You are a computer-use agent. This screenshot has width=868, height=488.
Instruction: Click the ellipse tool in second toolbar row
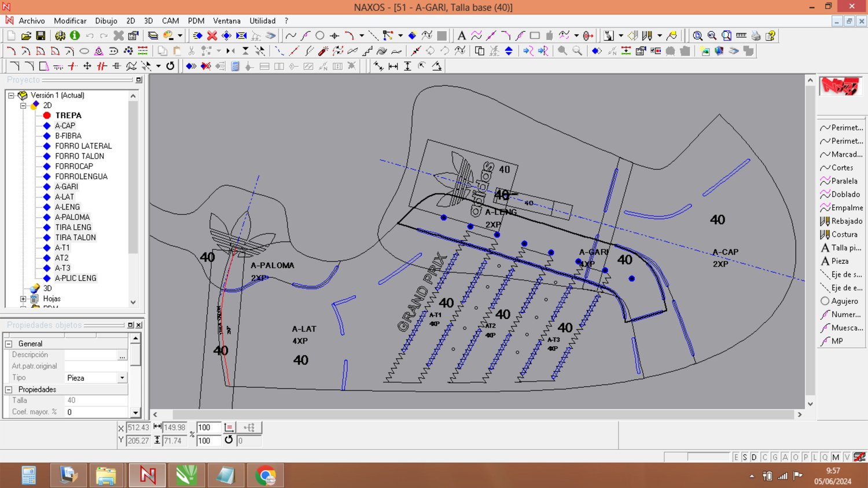tap(84, 51)
